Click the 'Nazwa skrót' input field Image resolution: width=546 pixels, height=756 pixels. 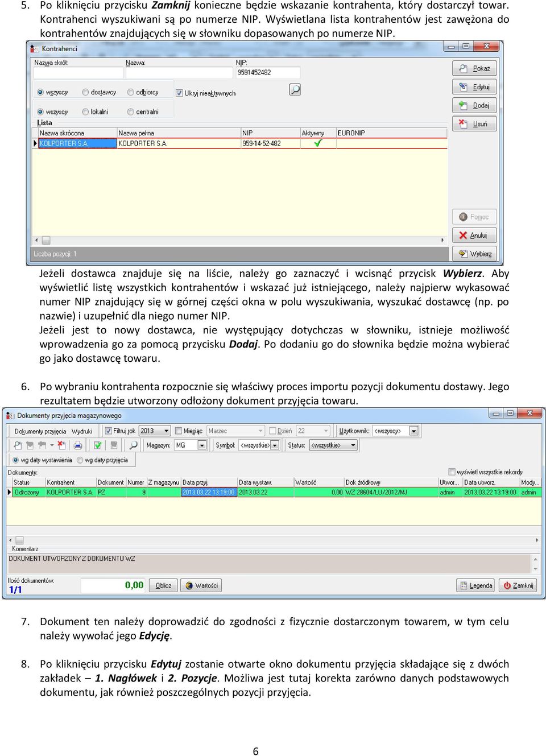pos(78,73)
